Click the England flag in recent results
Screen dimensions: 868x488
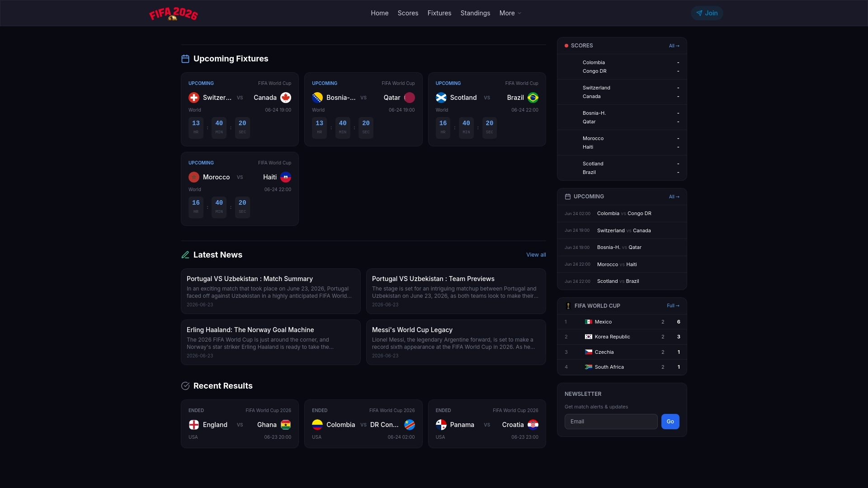coord(194,425)
